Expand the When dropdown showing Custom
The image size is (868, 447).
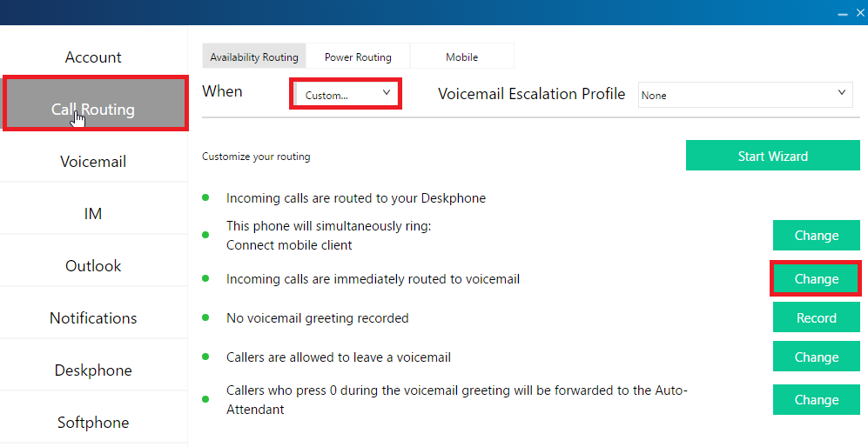tap(346, 94)
